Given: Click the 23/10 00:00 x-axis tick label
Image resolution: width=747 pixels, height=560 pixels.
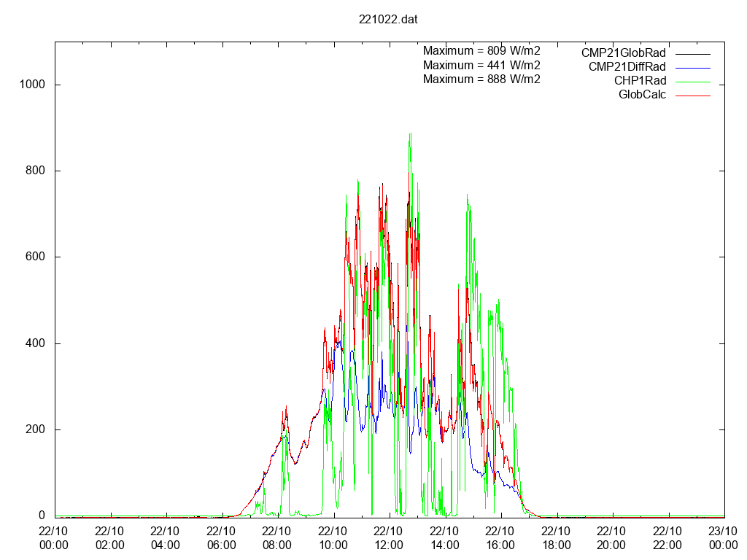Looking at the screenshot, I should [x=723, y=538].
